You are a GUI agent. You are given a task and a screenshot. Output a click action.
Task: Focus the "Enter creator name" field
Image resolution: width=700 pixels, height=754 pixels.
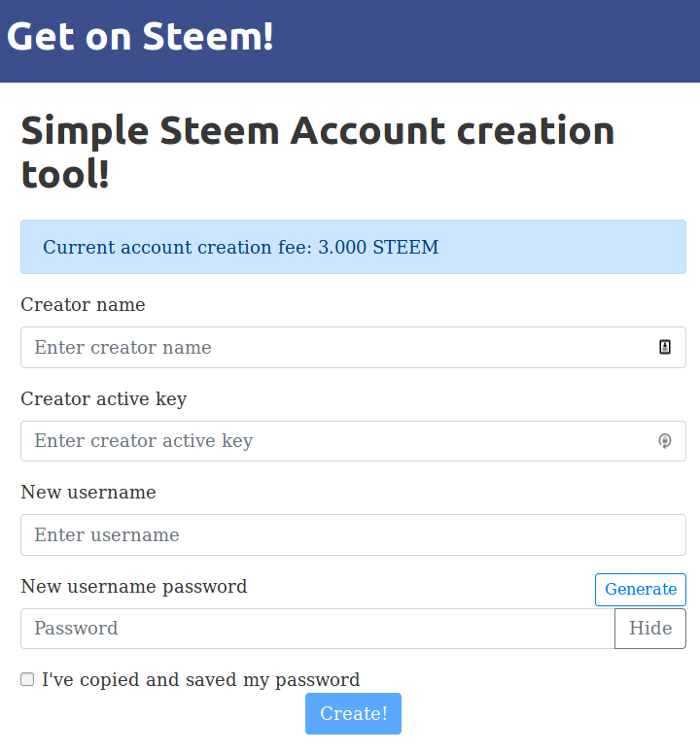(x=353, y=347)
